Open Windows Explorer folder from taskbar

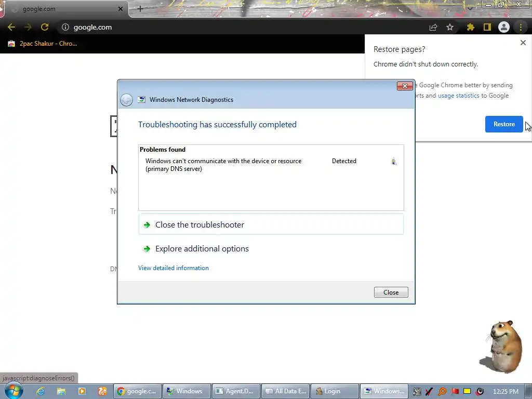[61, 391]
